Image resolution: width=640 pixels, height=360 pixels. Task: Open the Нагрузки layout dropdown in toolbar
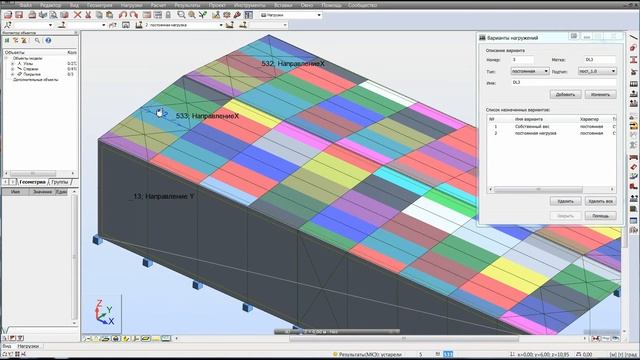pyautogui.click(x=319, y=15)
